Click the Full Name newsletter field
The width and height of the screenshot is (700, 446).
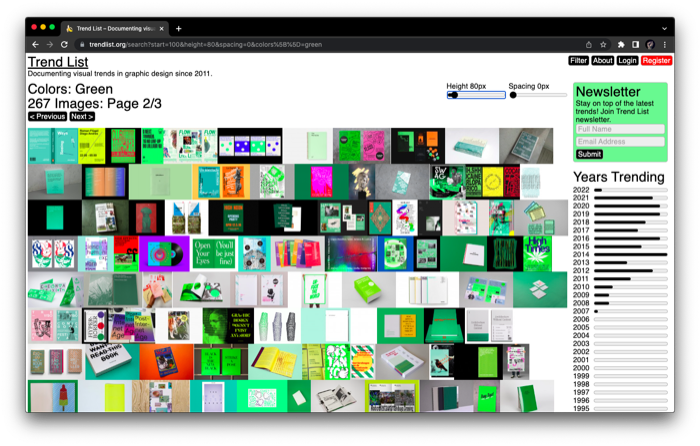tap(620, 129)
